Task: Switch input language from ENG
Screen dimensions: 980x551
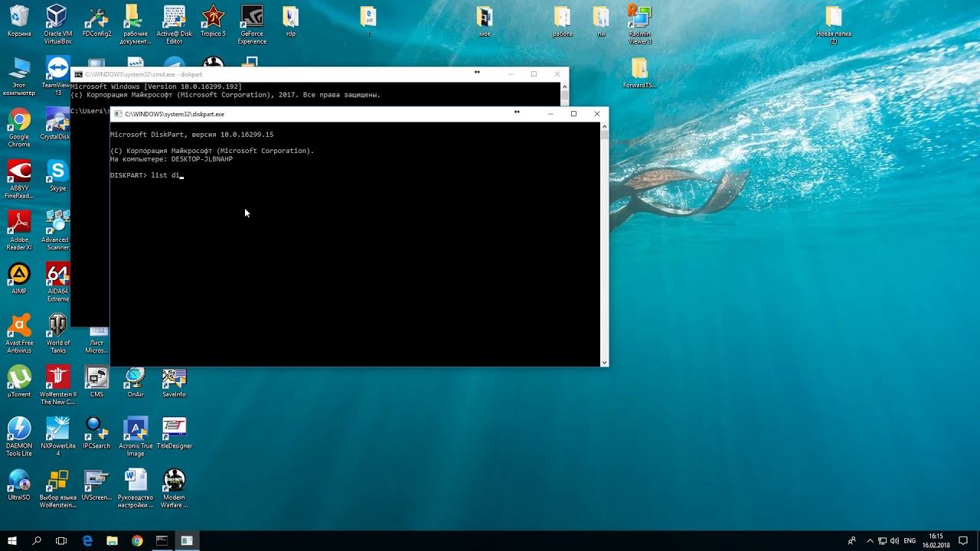Action: coord(910,541)
